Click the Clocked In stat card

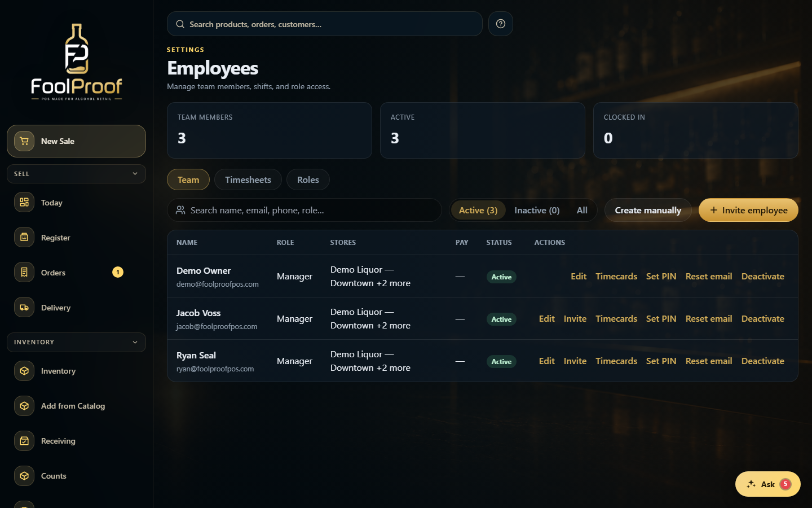tap(696, 130)
